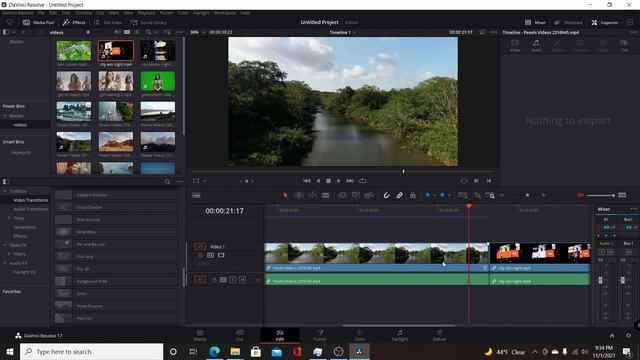Stop playback in the viewer
The image size is (640, 360).
(328, 181)
